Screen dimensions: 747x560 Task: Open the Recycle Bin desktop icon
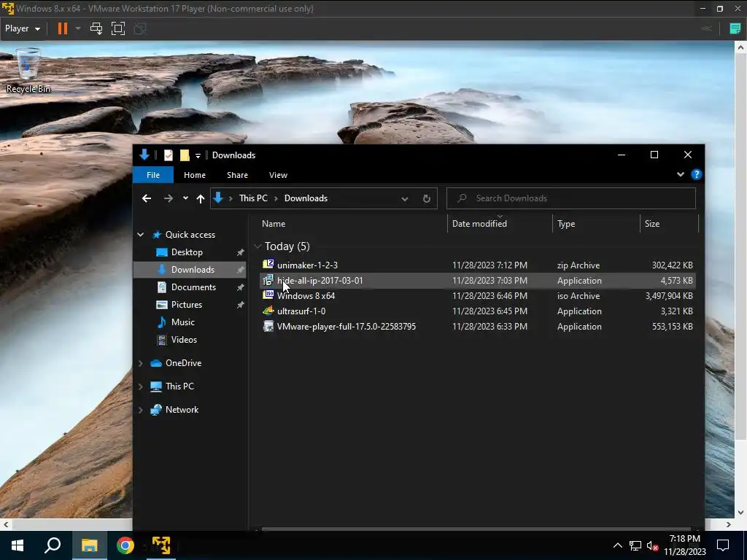coord(28,71)
